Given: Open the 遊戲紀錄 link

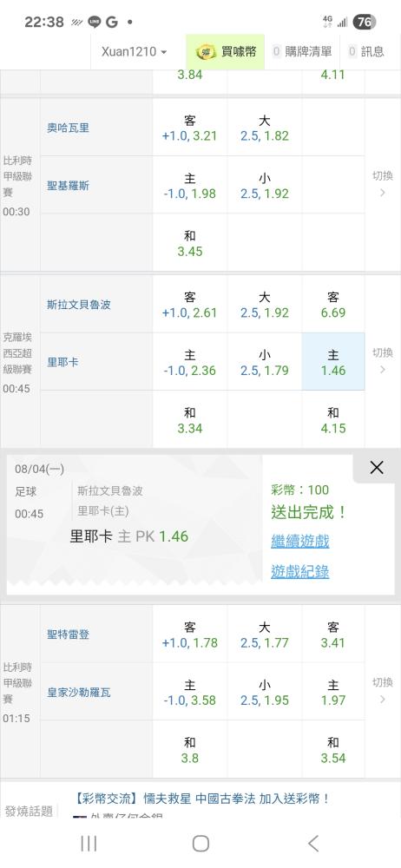Looking at the screenshot, I should pyautogui.click(x=300, y=571).
